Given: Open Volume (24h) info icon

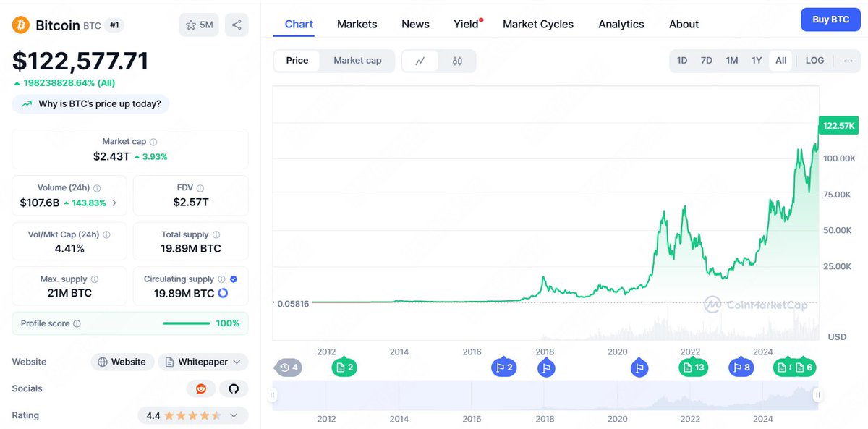Looking at the screenshot, I should (x=97, y=188).
